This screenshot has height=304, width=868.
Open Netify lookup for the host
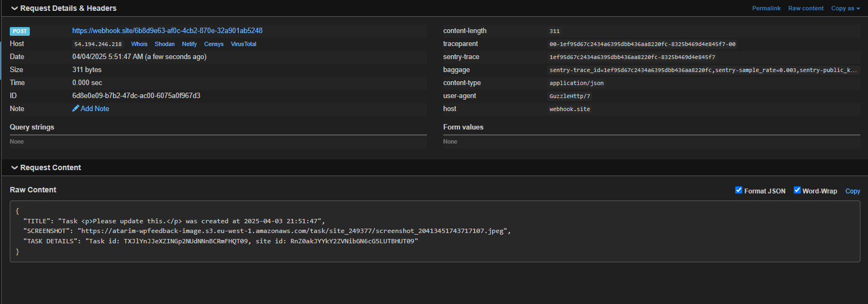tap(189, 44)
